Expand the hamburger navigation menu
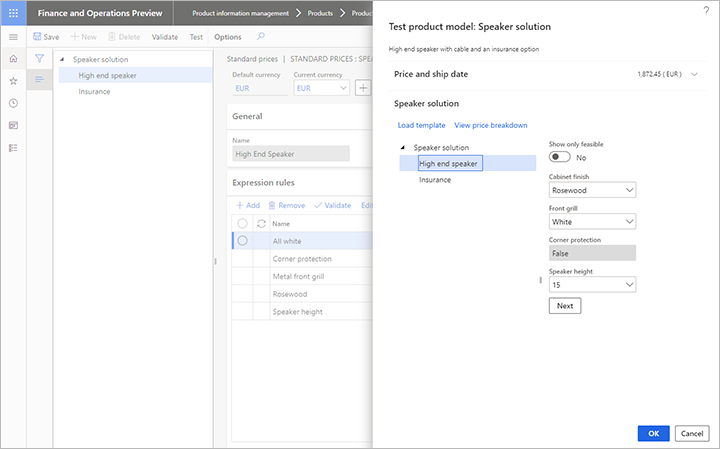The height and width of the screenshot is (449, 720). pyautogui.click(x=13, y=37)
